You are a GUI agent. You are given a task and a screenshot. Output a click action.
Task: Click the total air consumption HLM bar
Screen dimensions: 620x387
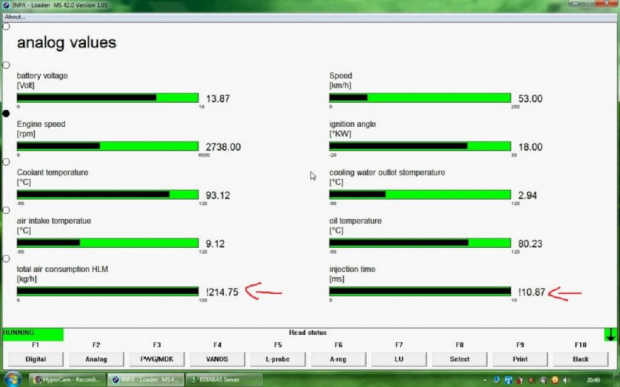click(108, 291)
